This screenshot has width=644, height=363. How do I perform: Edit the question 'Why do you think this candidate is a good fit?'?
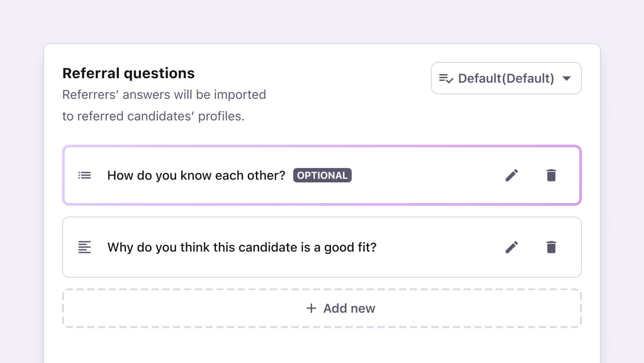(512, 247)
